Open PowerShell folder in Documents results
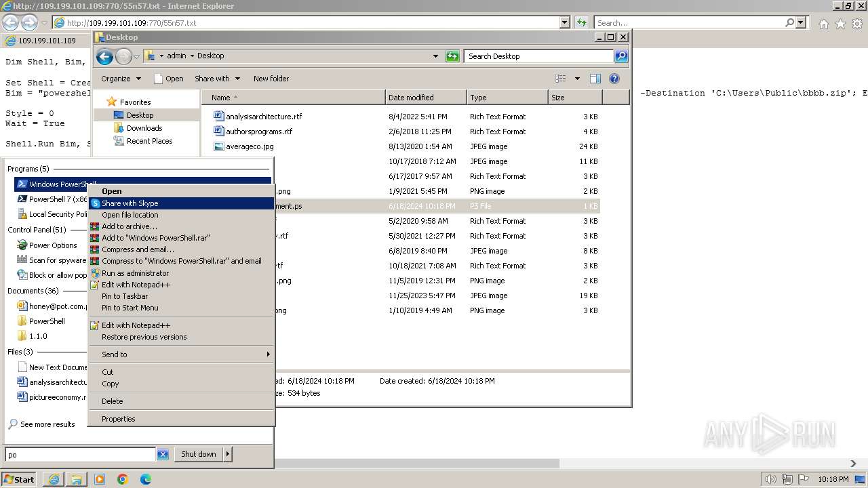The width and height of the screenshot is (868, 488). point(47,321)
